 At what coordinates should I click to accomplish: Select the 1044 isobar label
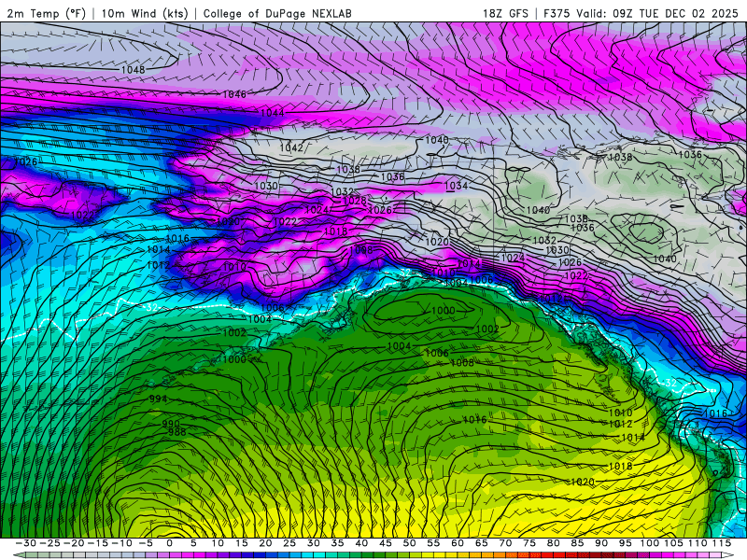click(272, 113)
